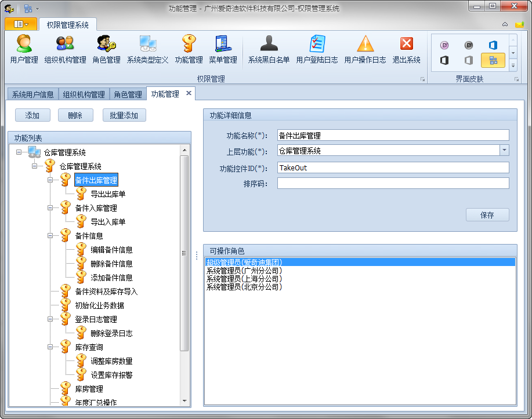Select the highlighted yellow skin icon
The image size is (532, 419).
(x=493, y=60)
